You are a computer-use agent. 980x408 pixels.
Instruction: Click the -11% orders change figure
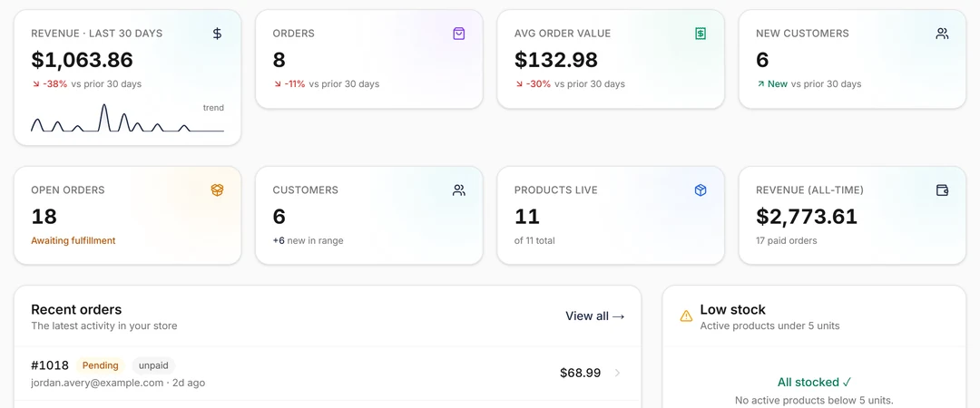point(294,83)
